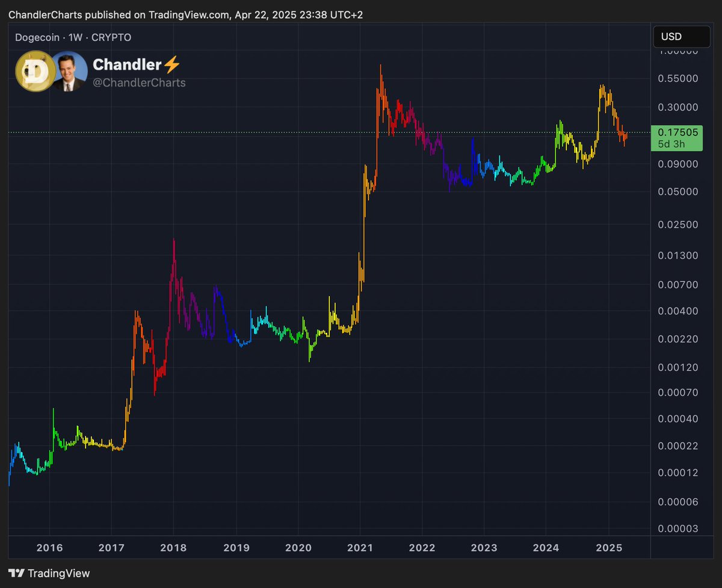Select the 2017 label on time axis
The image size is (722, 588).
pos(111,548)
